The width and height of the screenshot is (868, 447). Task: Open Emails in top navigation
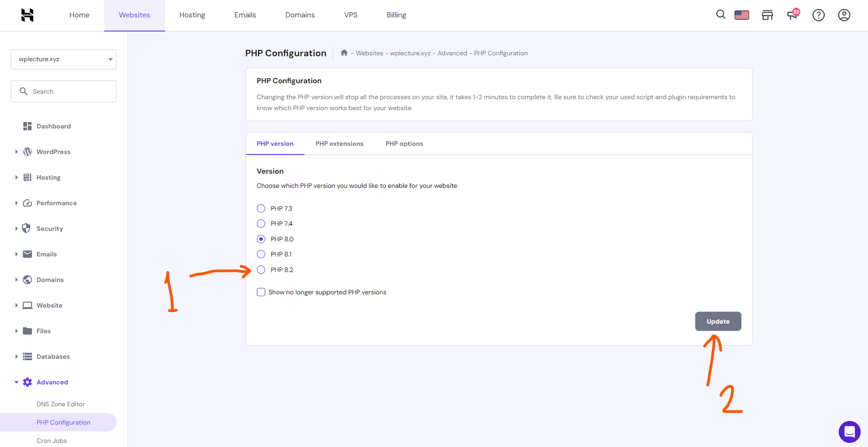(245, 15)
